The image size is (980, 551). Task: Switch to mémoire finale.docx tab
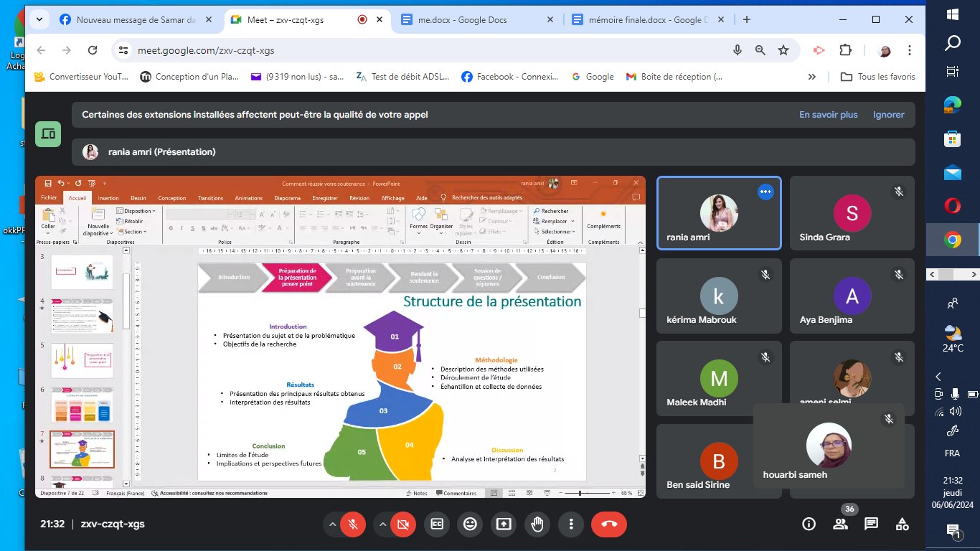tap(635, 20)
